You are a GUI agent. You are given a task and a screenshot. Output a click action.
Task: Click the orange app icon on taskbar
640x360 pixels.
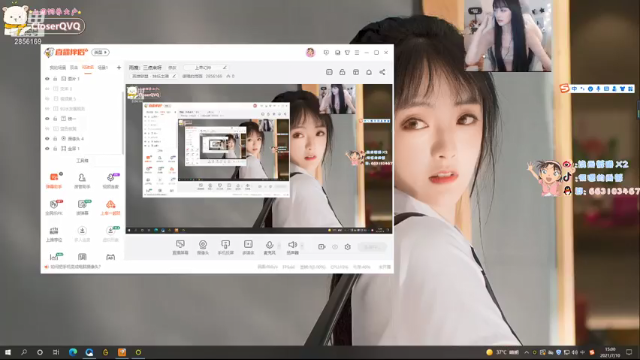(x=122, y=352)
